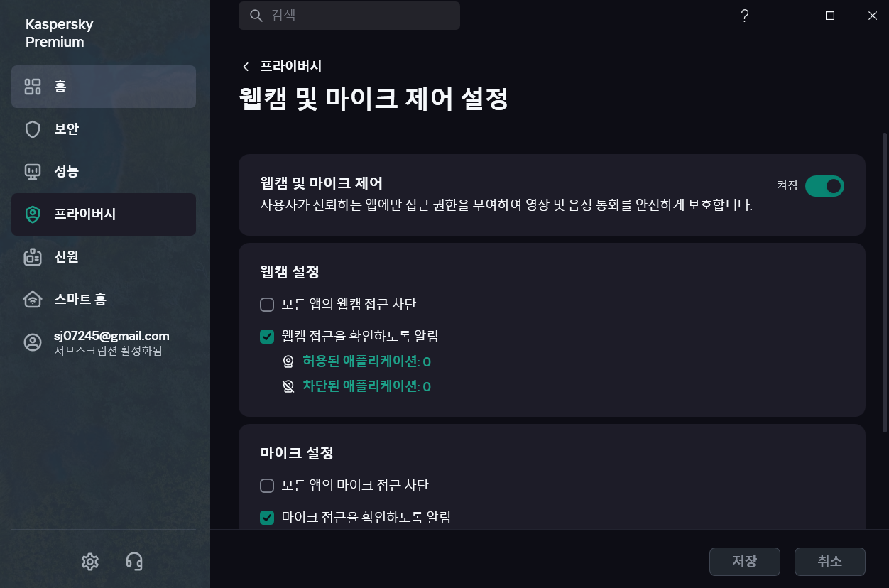This screenshot has width=889, height=588.
Task: Check '모든 앱의 웹캠 접근 차단' checkbox
Action: pyautogui.click(x=267, y=305)
